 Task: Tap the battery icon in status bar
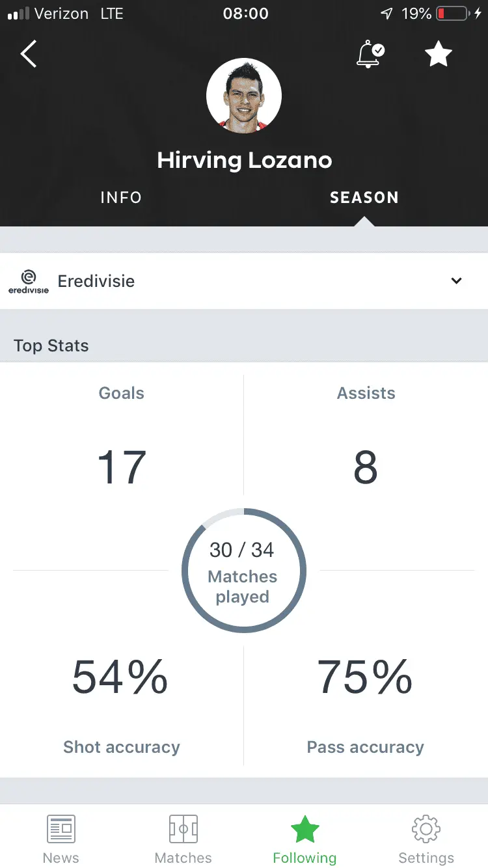453,14
